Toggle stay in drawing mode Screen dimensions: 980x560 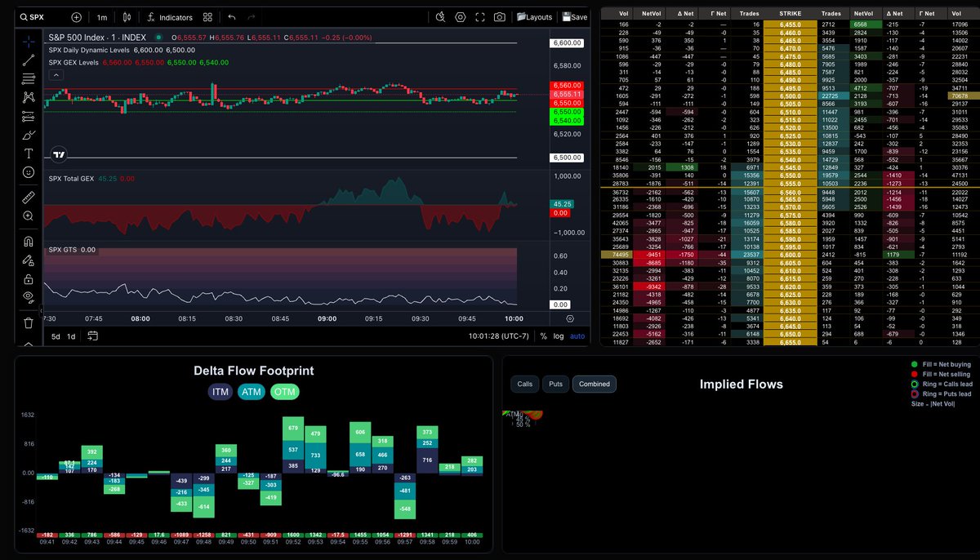point(29,260)
